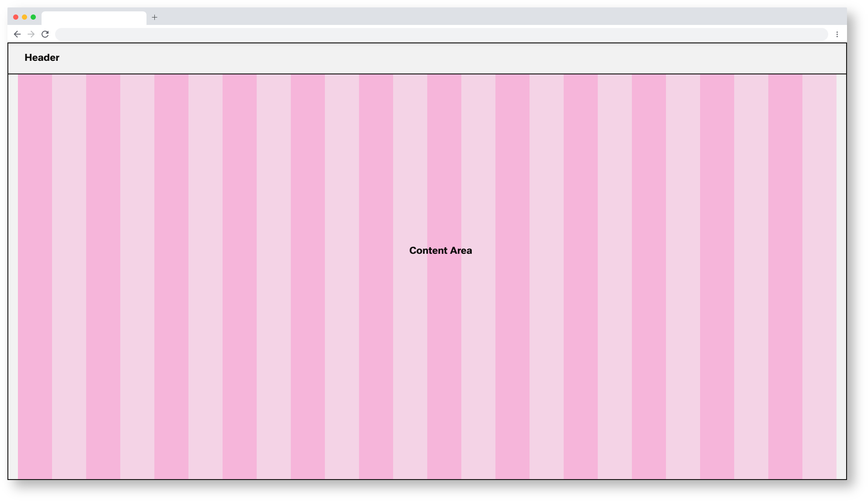Click the rightmost light pink column
This screenshot has height=501, width=868.
coord(819,276)
